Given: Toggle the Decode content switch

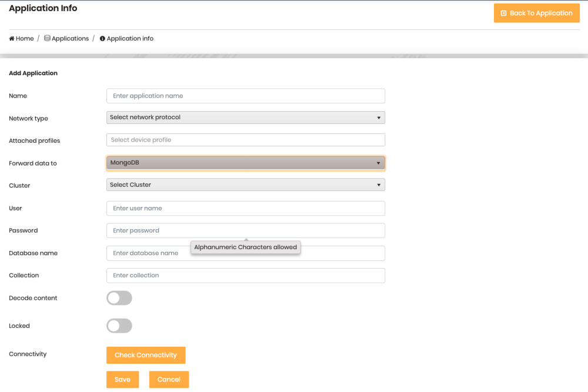Looking at the screenshot, I should tap(119, 298).
